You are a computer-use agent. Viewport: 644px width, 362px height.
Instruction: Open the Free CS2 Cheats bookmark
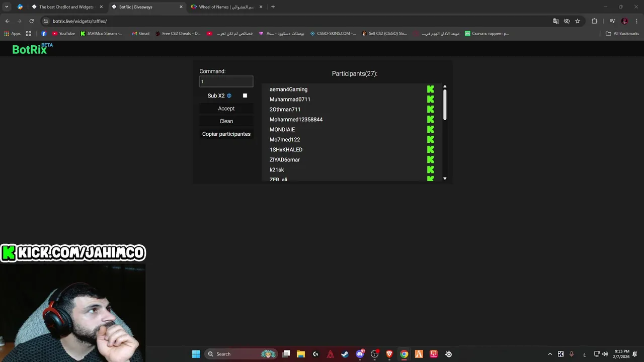178,34
